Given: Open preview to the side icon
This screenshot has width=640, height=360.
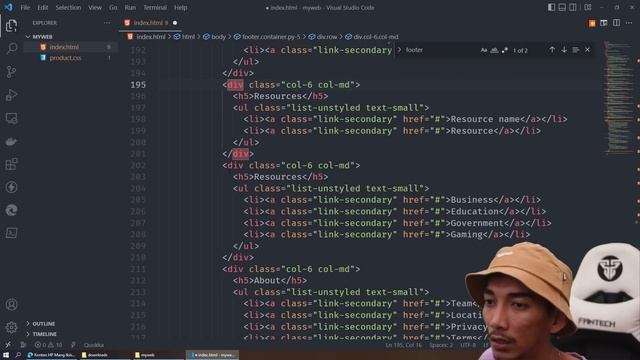Looking at the screenshot, I should (x=604, y=23).
